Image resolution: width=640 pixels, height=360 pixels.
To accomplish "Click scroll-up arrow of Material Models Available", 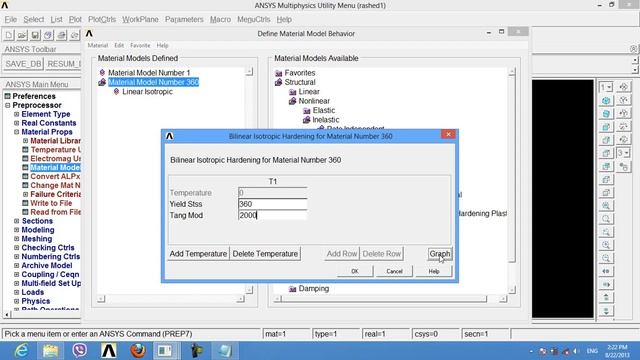I will pos(512,72).
